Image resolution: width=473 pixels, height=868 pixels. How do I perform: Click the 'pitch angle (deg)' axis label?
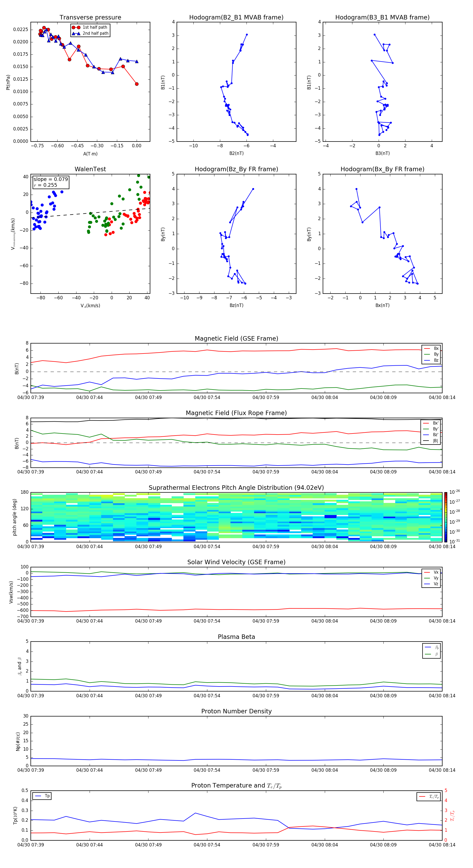click(x=14, y=517)
